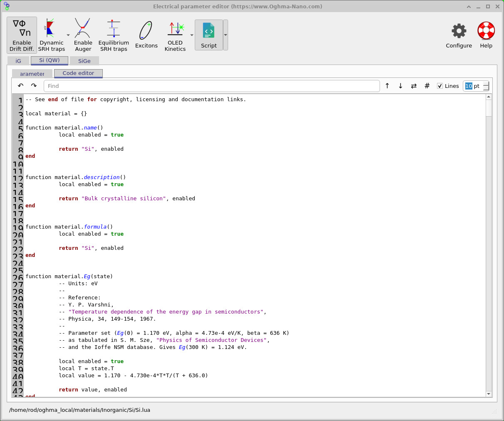The image size is (504, 421).
Task: Click Enable Auger icon
Action: coord(83,35)
